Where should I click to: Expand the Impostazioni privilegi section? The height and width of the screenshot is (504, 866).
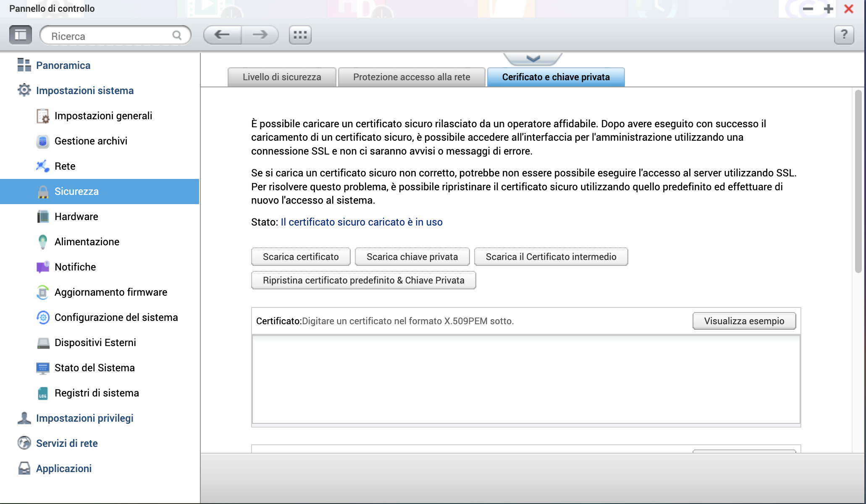[x=84, y=418]
